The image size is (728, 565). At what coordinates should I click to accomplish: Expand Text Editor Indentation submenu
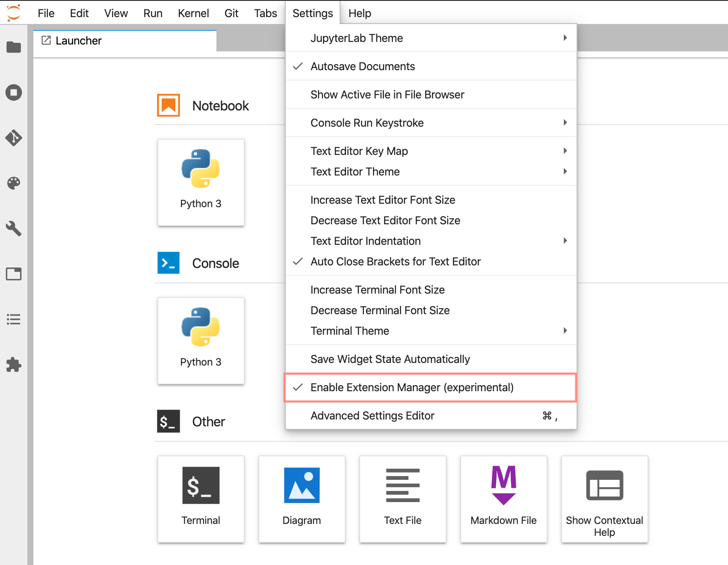tap(431, 241)
